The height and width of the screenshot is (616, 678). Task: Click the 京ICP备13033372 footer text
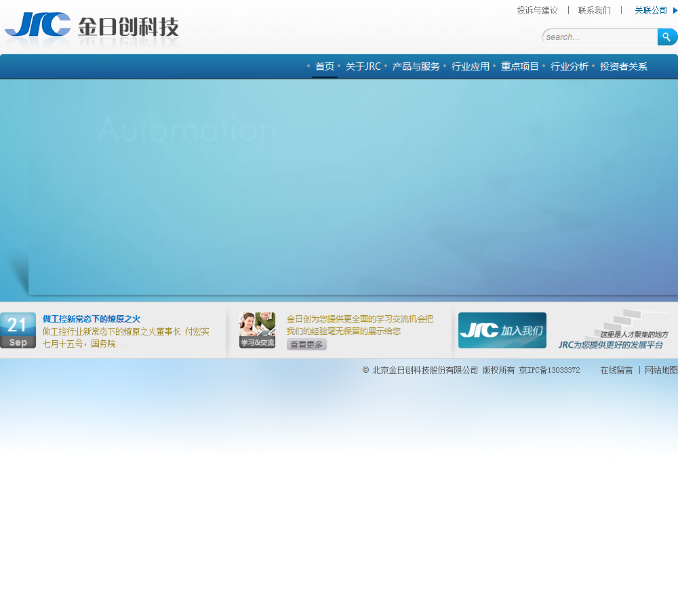point(549,370)
